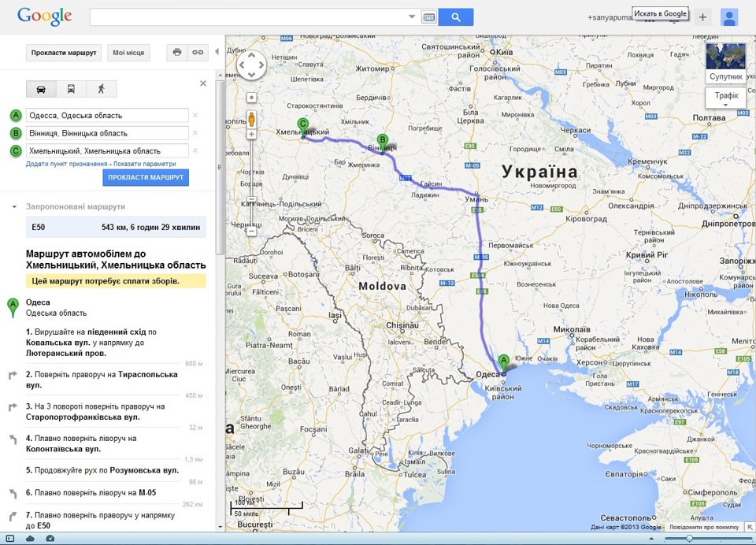Remove destination A with its X
The image size is (756, 545).
(x=195, y=115)
